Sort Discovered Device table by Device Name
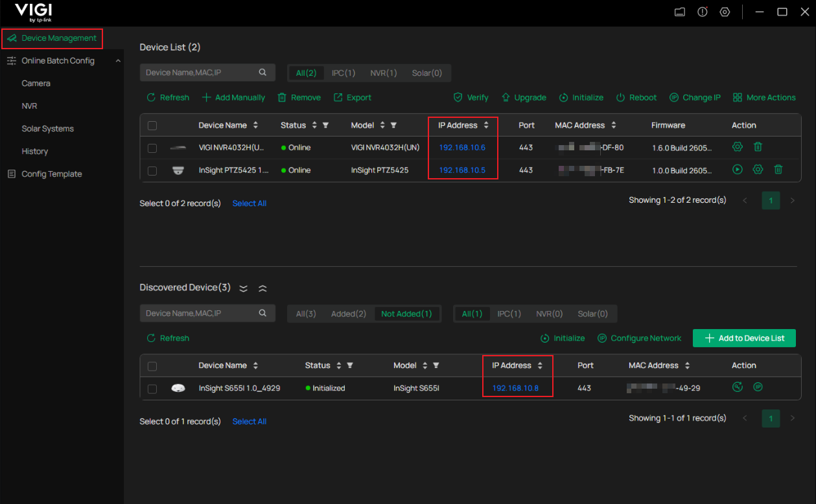This screenshot has height=504, width=816. [255, 365]
